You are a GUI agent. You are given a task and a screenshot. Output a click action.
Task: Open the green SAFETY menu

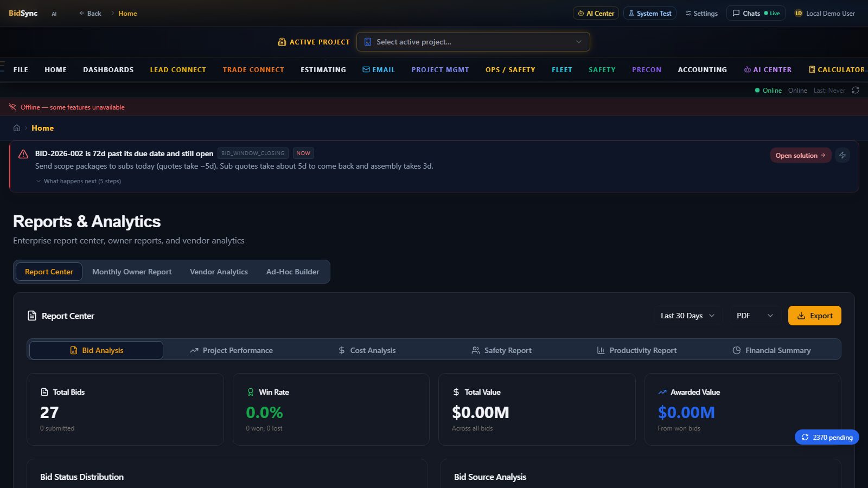(x=602, y=69)
